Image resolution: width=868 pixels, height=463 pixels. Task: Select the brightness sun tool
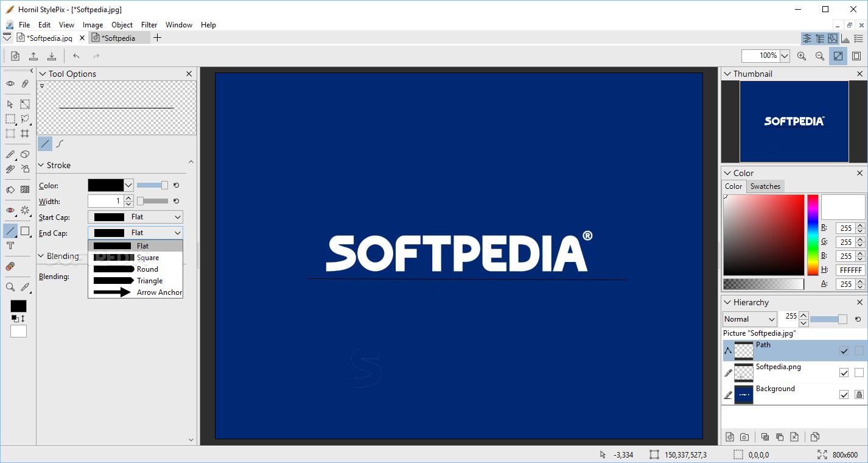(x=25, y=210)
